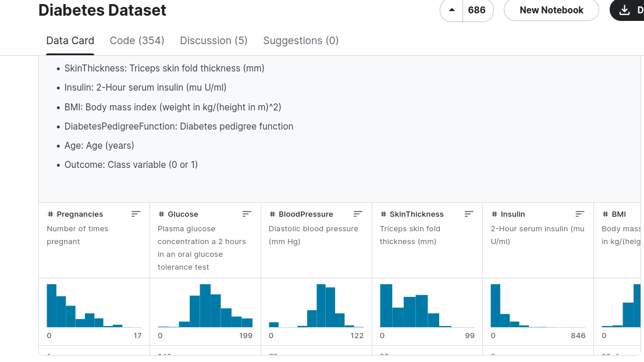The height and width of the screenshot is (362, 644).
Task: Switch to the Data Card tab
Action: point(70,41)
